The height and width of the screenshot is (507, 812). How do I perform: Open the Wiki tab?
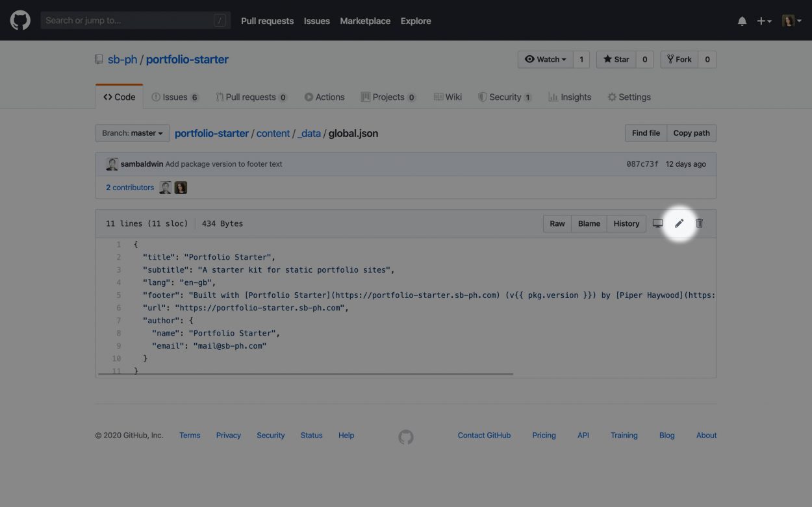pyautogui.click(x=448, y=97)
